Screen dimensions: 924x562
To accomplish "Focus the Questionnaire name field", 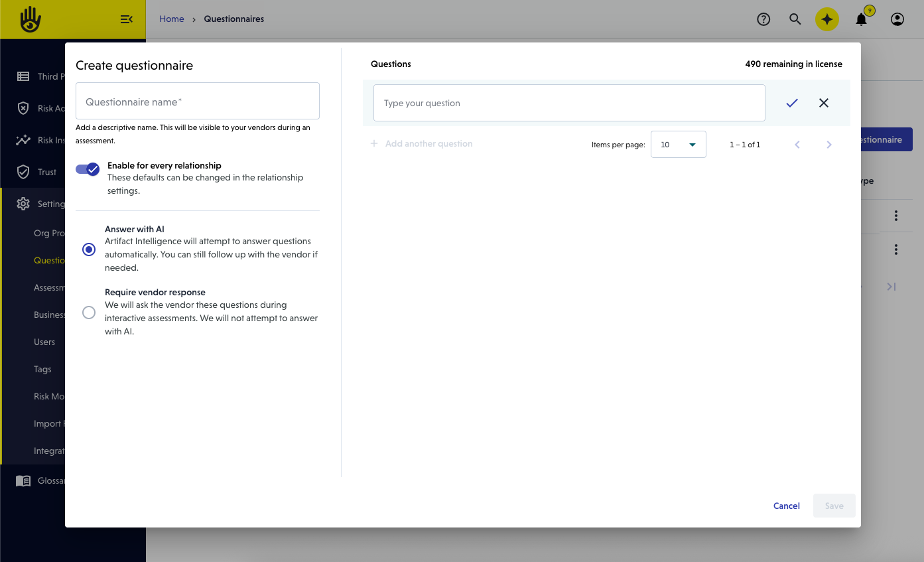I will [x=198, y=101].
